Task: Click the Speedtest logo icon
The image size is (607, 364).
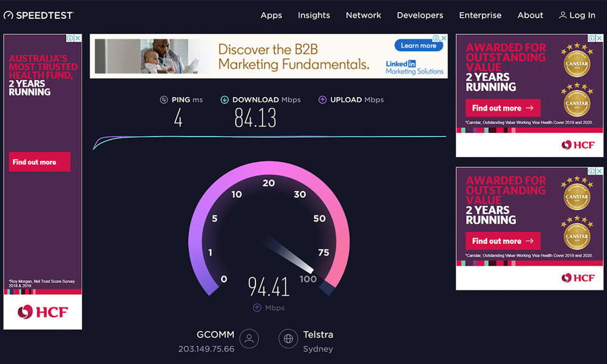Action: tap(7, 15)
